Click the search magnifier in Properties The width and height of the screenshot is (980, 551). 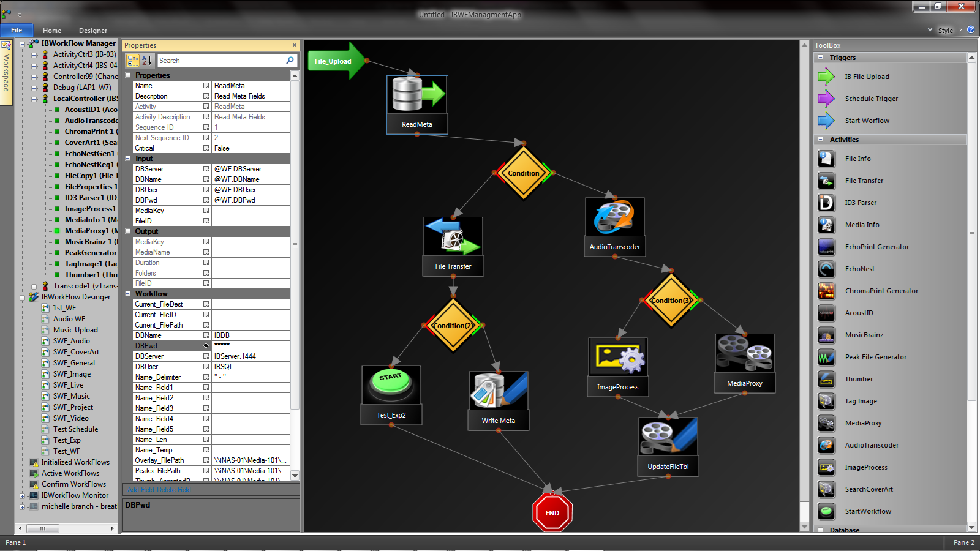(x=290, y=61)
